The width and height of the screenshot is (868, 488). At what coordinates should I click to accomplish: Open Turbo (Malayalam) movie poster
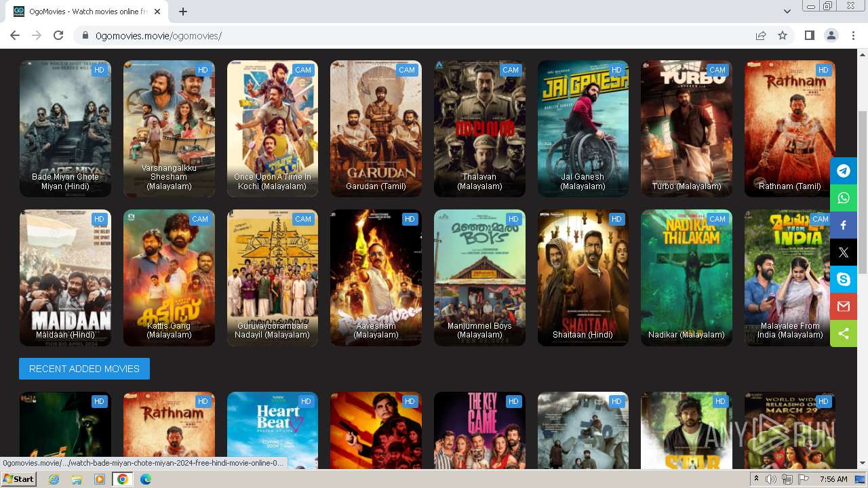pyautogui.click(x=686, y=129)
